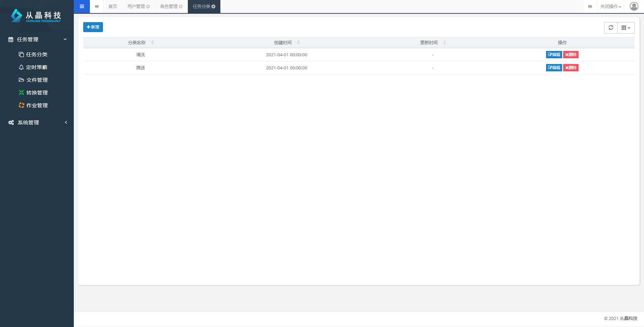Edit the 清洗 category row
This screenshot has width=644, height=327.
click(x=554, y=55)
